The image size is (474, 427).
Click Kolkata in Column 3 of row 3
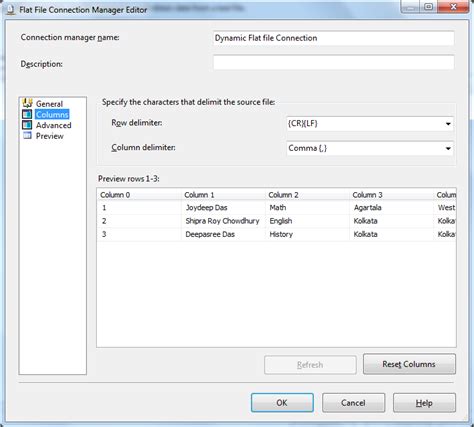[392, 234]
